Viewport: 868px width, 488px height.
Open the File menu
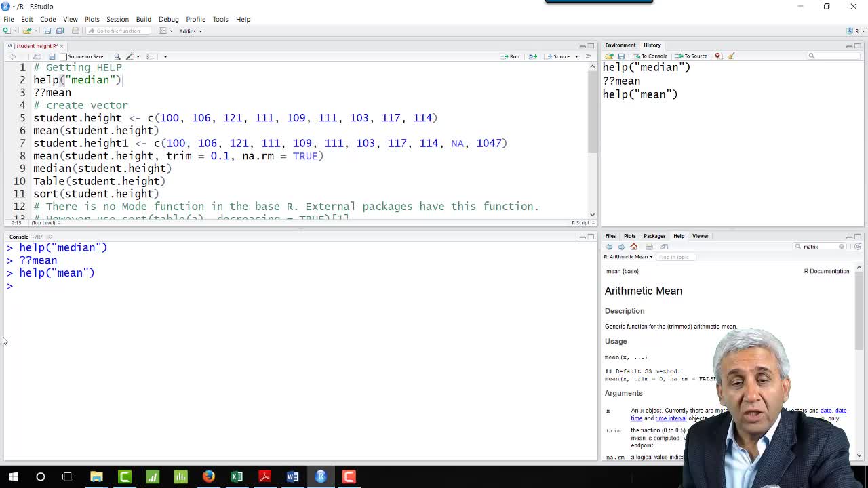[x=9, y=19]
